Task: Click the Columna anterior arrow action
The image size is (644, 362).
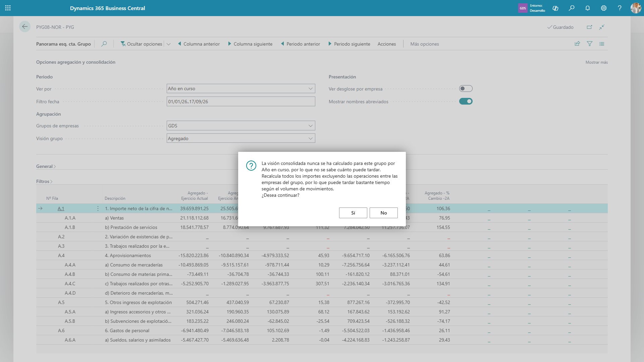Action: coord(199,44)
